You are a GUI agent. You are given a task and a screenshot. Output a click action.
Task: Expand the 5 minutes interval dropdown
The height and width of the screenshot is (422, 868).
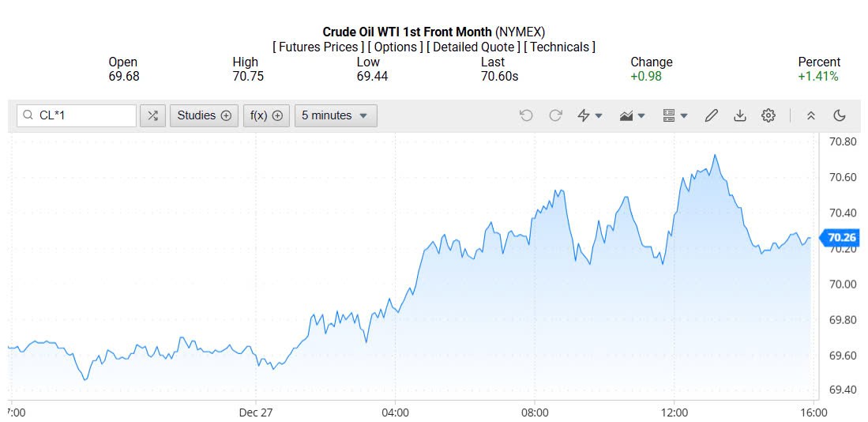coord(336,115)
